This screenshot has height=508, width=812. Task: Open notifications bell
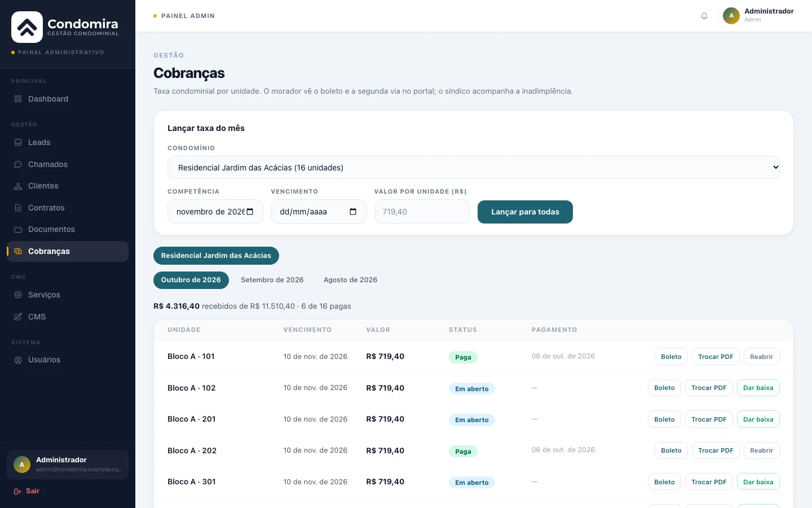pos(704,16)
